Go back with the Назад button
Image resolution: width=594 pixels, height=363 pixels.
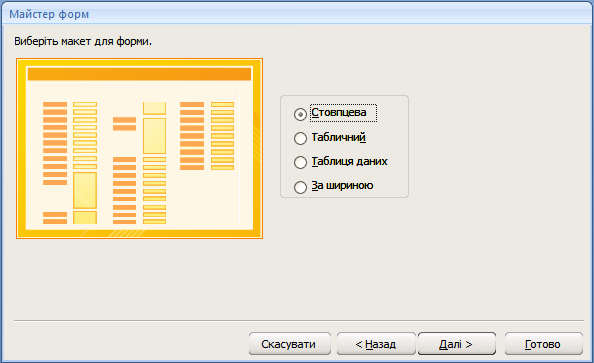coord(376,344)
